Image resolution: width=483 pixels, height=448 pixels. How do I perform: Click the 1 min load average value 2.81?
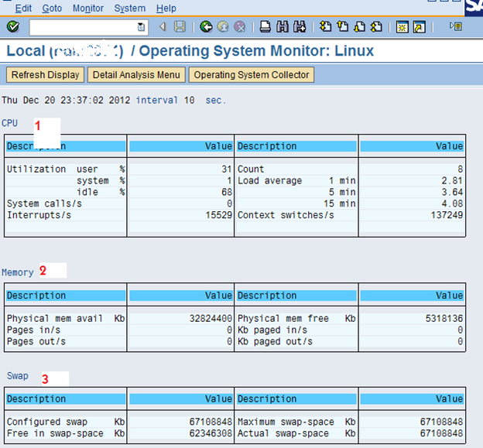452,181
